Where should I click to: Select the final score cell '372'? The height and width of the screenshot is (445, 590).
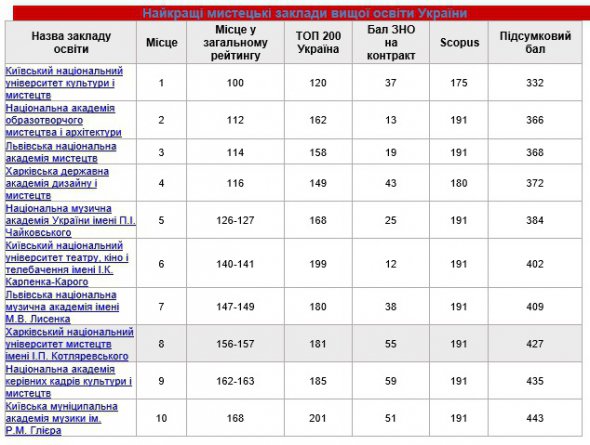(535, 183)
